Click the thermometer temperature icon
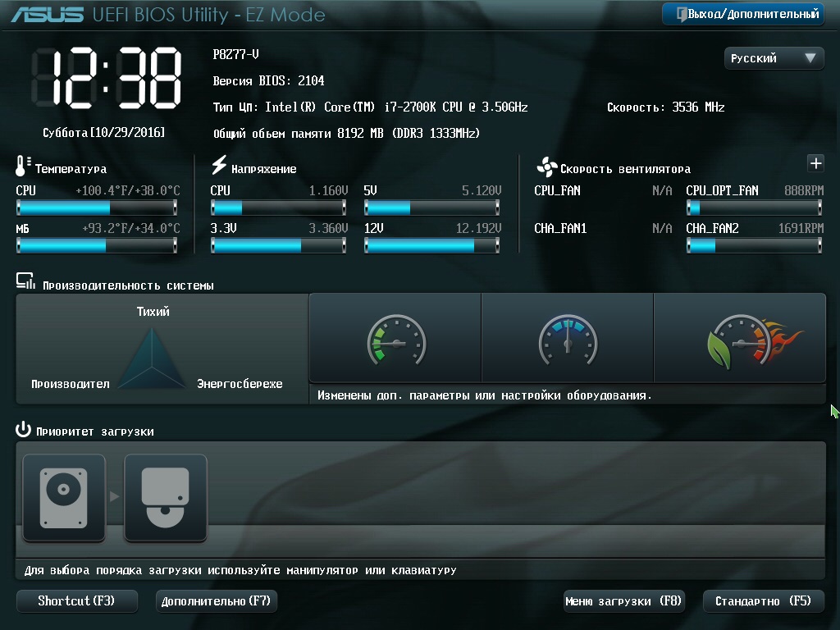The height and width of the screenshot is (630, 840). (22, 167)
